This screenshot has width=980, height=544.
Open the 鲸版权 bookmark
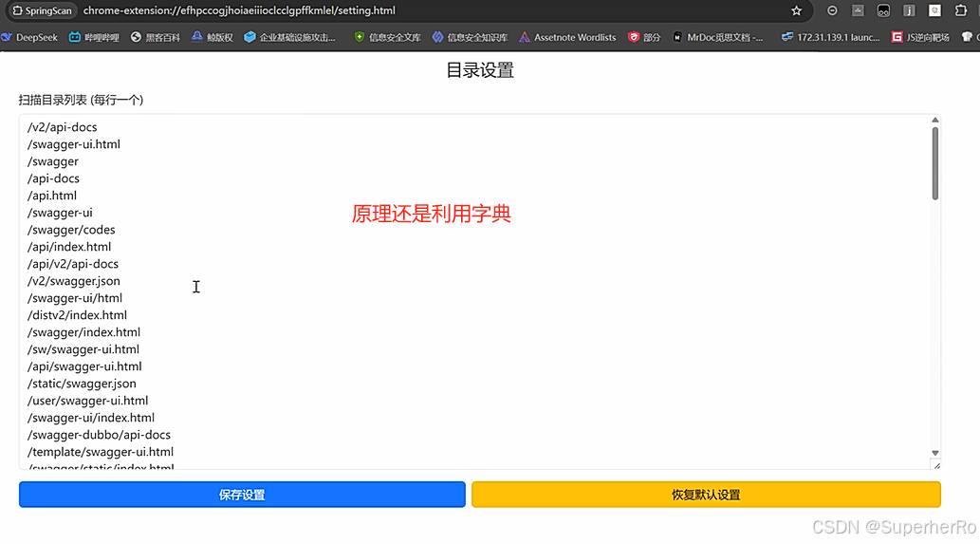click(x=213, y=38)
